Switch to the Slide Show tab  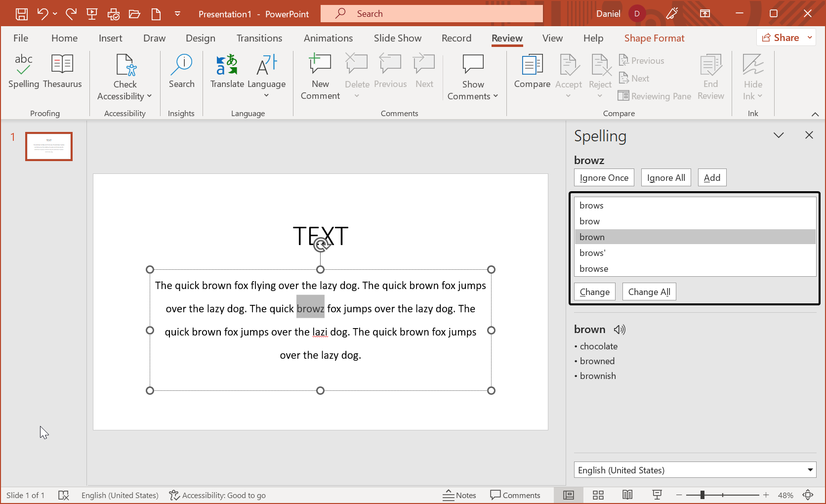tap(397, 38)
